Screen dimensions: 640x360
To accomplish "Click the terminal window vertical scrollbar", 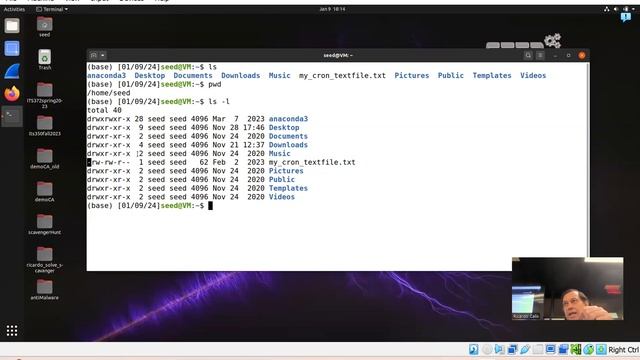I will [x=588, y=159].
